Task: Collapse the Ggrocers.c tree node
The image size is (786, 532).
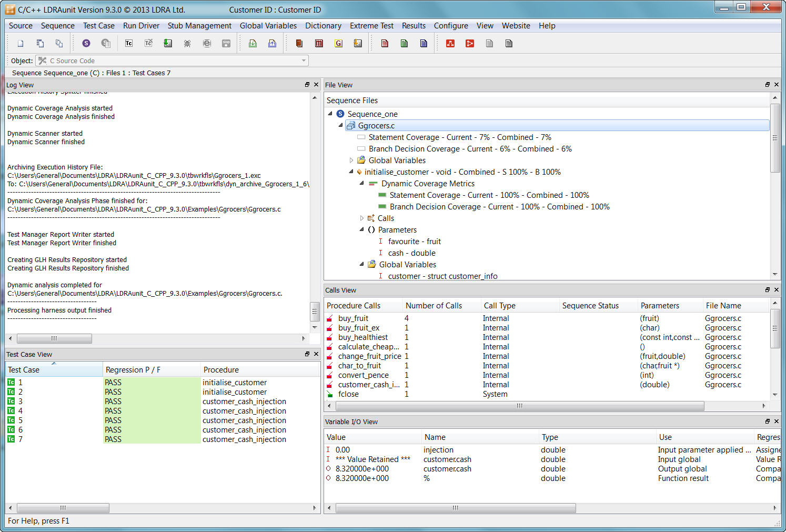Action: click(x=340, y=126)
